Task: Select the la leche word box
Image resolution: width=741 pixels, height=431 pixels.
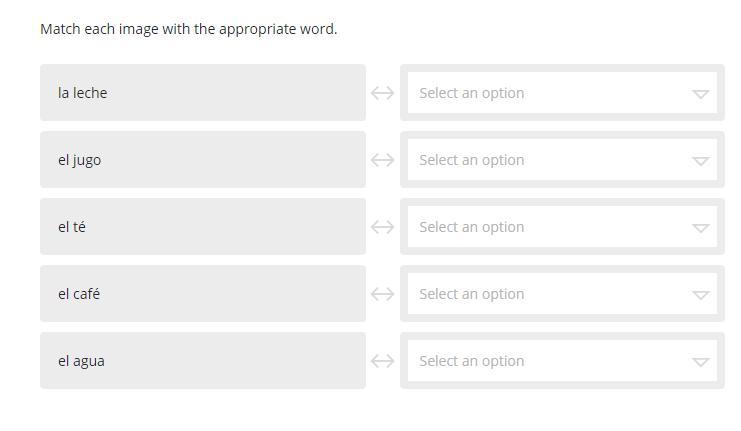Action: 202,93
